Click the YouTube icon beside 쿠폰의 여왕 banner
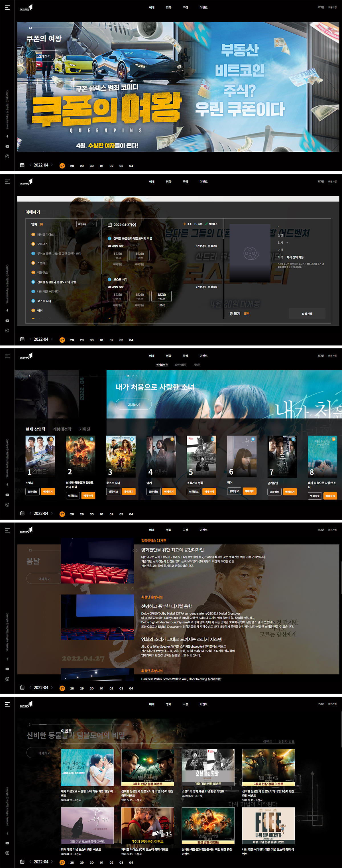The image size is (342, 868). pyautogui.click(x=7, y=147)
